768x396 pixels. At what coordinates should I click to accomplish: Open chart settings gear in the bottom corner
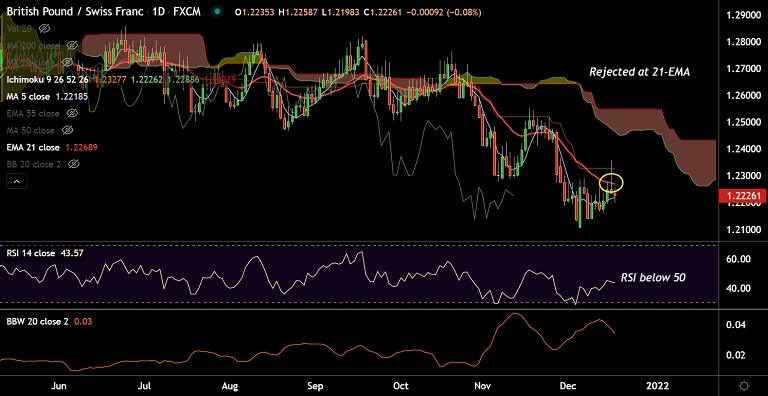[744, 385]
